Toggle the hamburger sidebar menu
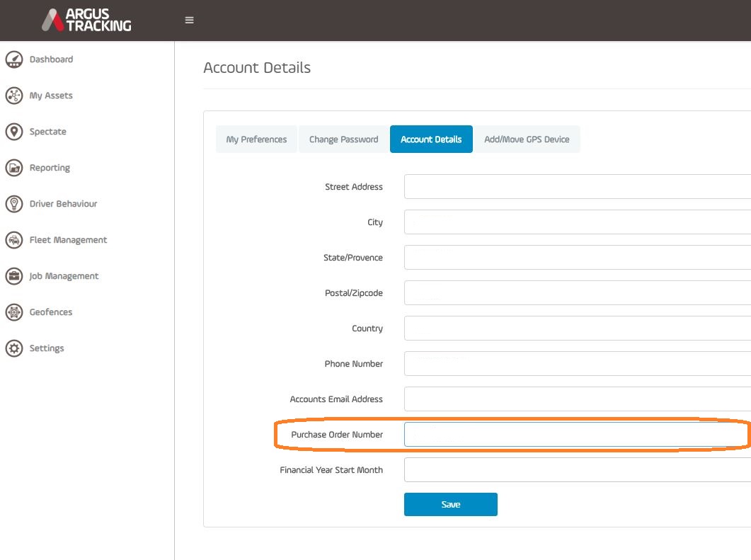751x560 pixels. click(189, 20)
